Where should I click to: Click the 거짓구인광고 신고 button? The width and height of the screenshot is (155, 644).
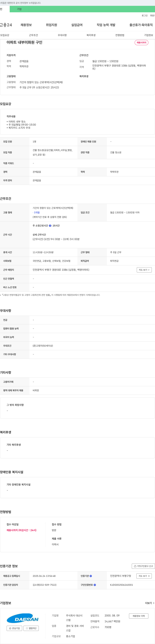coord(143,566)
